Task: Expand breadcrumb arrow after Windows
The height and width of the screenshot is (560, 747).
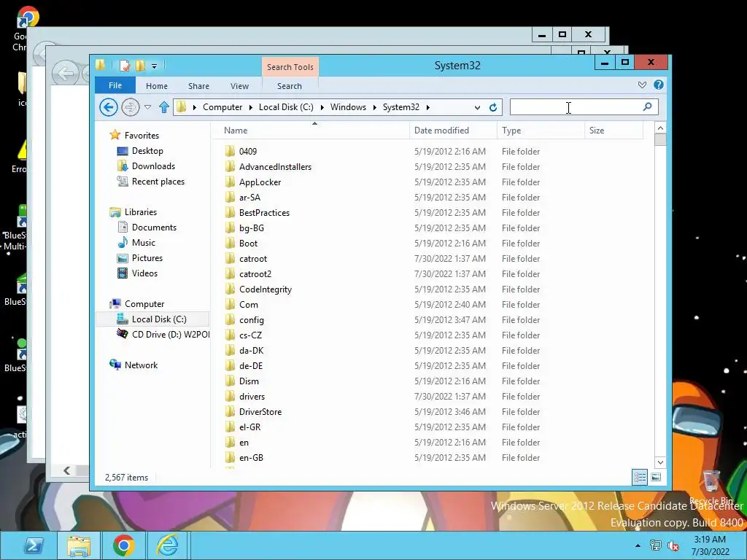Action: (x=374, y=108)
